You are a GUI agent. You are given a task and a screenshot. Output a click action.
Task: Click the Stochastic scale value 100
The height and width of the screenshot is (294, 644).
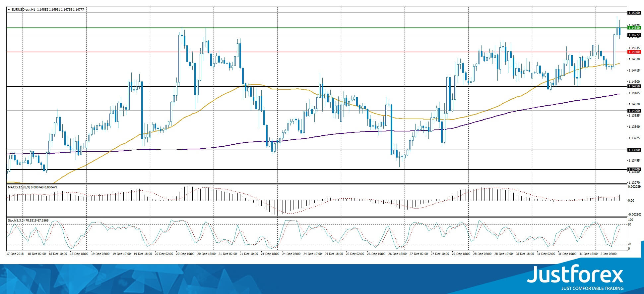(631, 220)
